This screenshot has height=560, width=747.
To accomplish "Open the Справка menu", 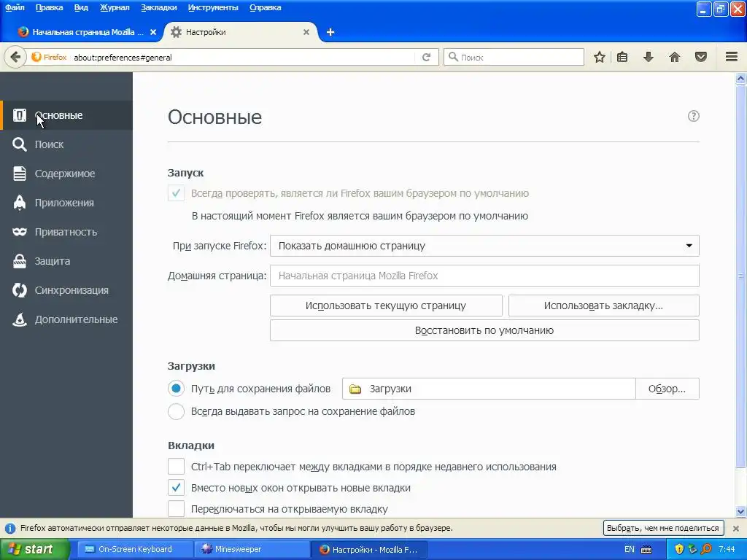I will [x=266, y=7].
